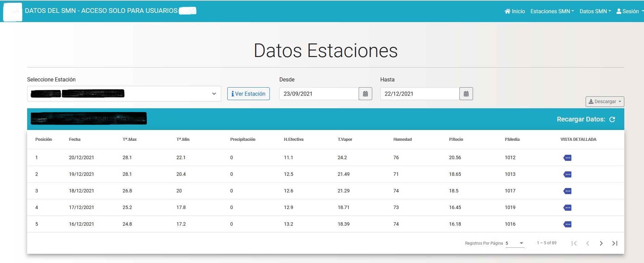Sort table by T°.Max column header
Screen dimensions: 644x263
pos(130,139)
